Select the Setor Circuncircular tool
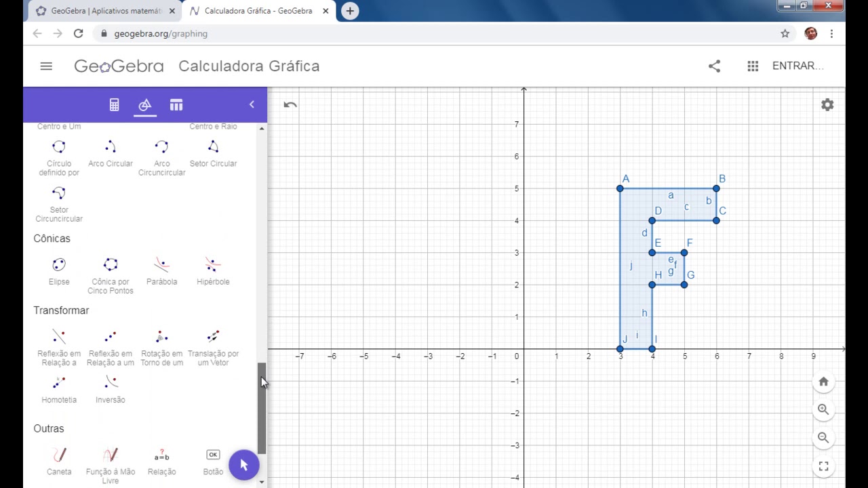The image size is (868, 488). click(x=59, y=203)
